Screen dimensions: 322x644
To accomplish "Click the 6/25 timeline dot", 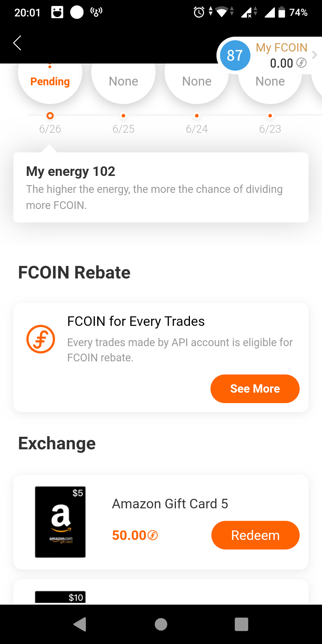I will click(x=123, y=115).
